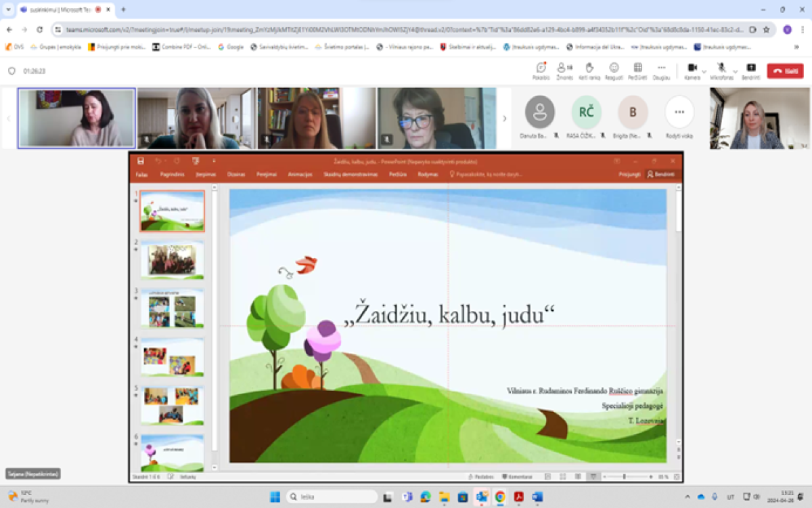This screenshot has height=508, width=812.
Task: Unmute the Mikrofonas microphone
Action: pos(722,69)
